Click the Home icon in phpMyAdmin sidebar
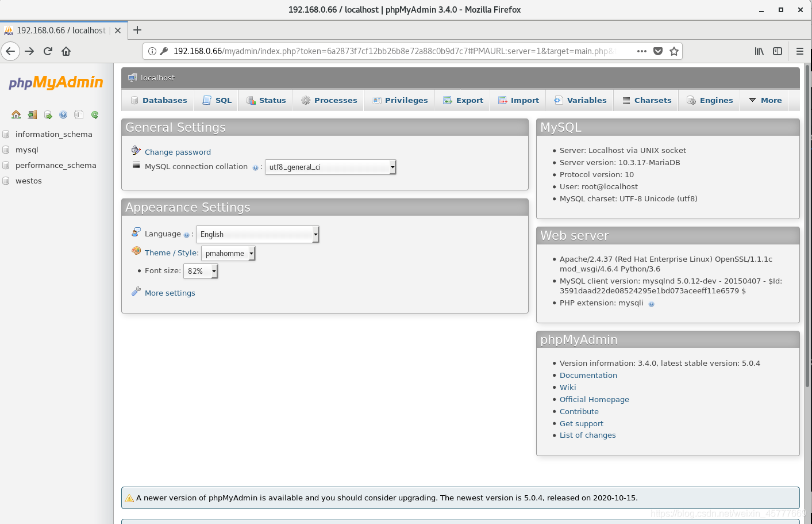Image resolution: width=812 pixels, height=524 pixels. coord(16,114)
